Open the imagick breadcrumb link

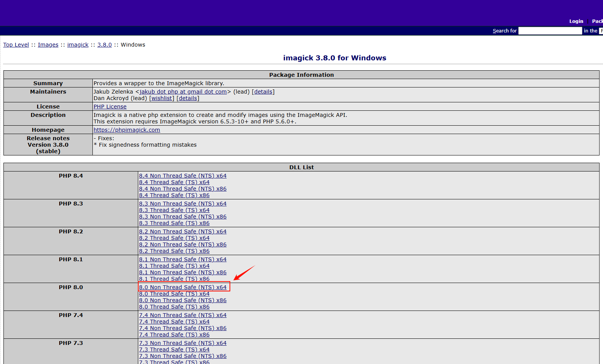(x=78, y=45)
